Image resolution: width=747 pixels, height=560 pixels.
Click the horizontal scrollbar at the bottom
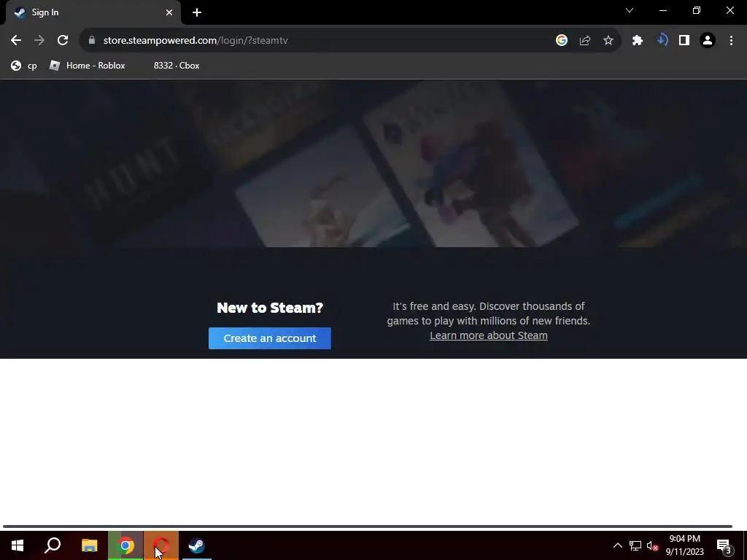[368, 526]
